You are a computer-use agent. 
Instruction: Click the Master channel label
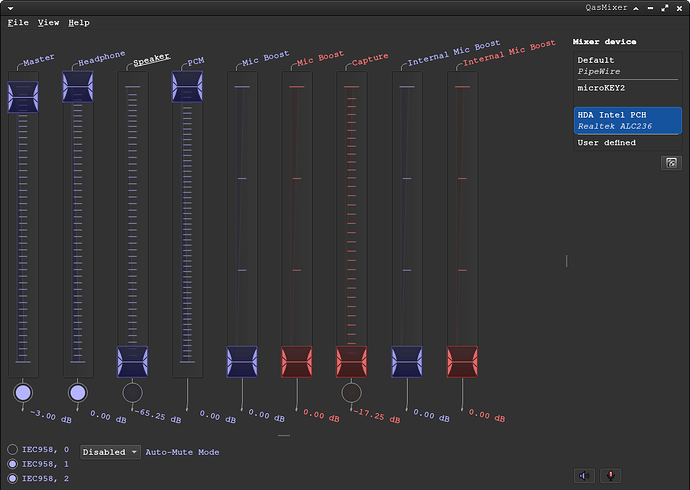[x=39, y=60]
